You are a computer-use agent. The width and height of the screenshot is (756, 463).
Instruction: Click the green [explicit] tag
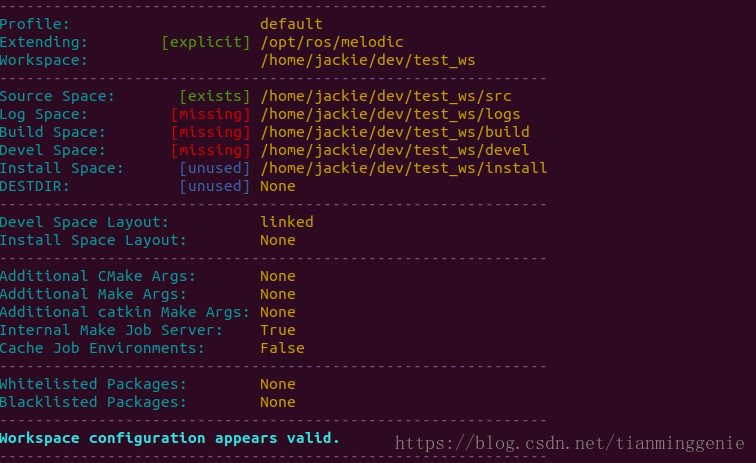click(x=206, y=42)
